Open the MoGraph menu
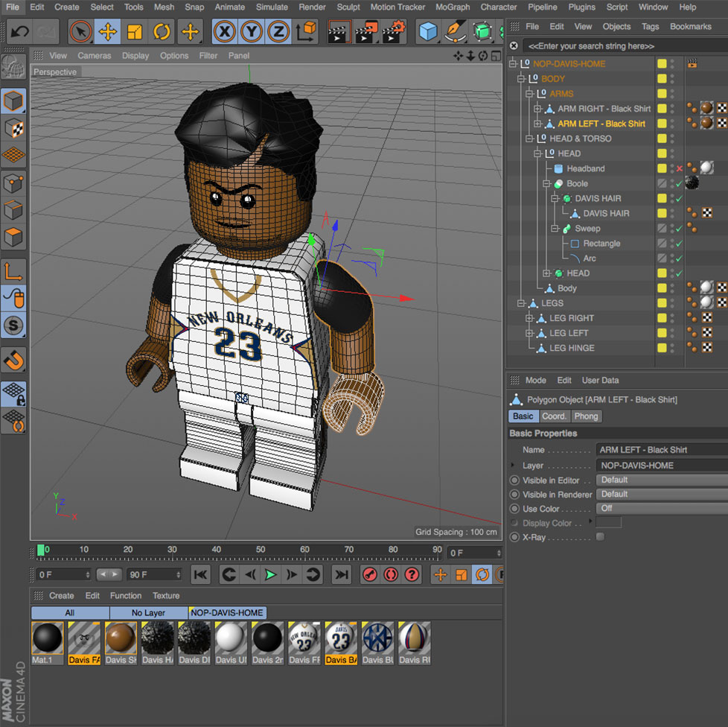 453,7
